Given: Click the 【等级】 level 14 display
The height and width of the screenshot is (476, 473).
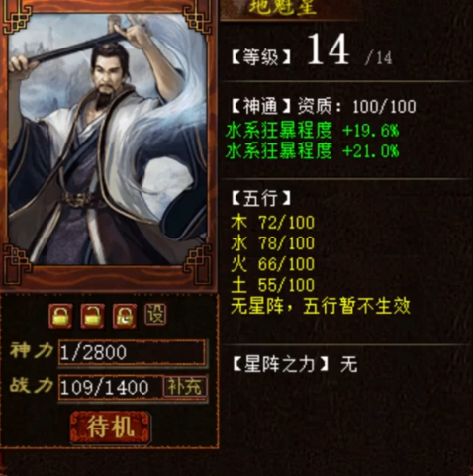Looking at the screenshot, I should coord(312,51).
